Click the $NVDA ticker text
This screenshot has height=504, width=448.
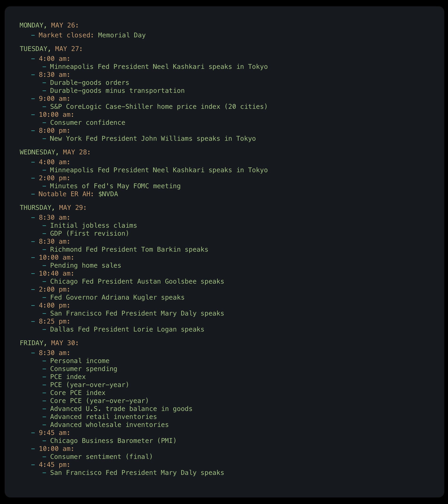point(108,194)
